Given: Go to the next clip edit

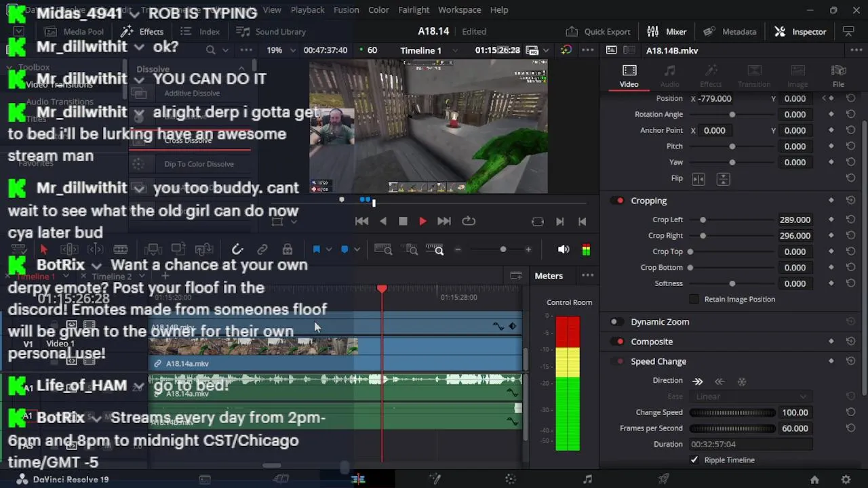Looking at the screenshot, I should coord(560,222).
